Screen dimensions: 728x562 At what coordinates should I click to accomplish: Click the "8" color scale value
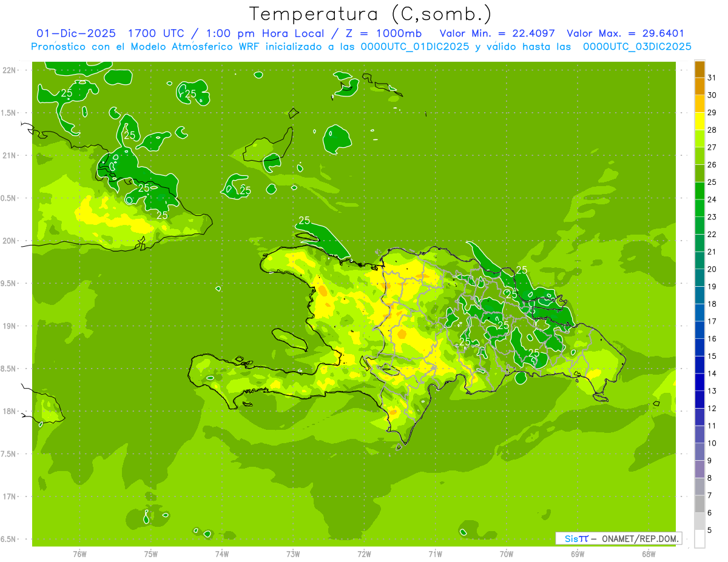(710, 478)
